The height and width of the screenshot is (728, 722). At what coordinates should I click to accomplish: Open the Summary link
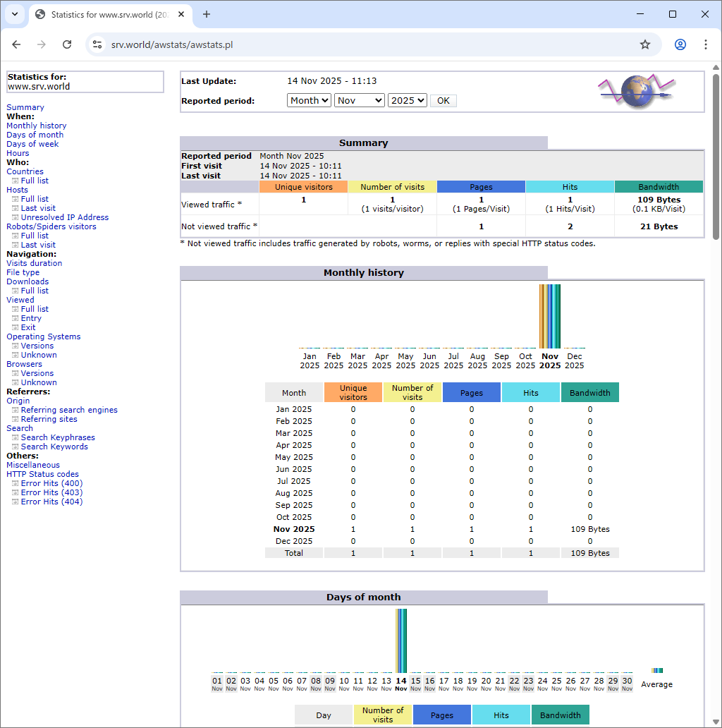pos(25,107)
